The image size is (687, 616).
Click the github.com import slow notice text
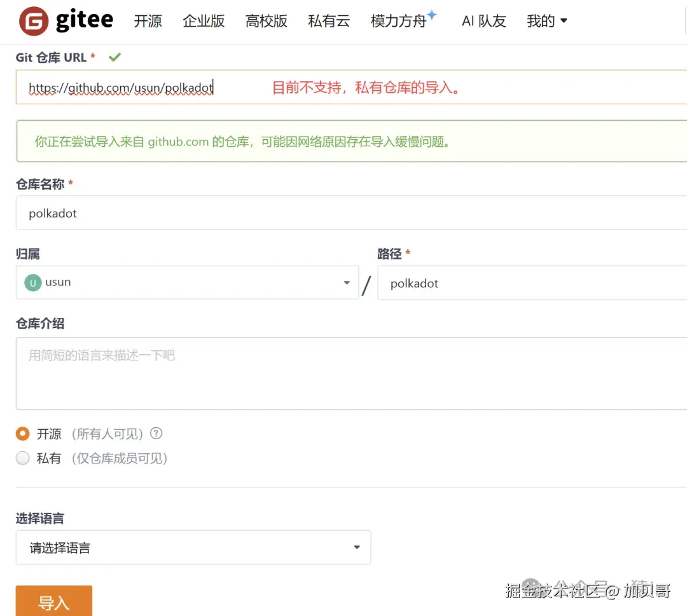243,142
